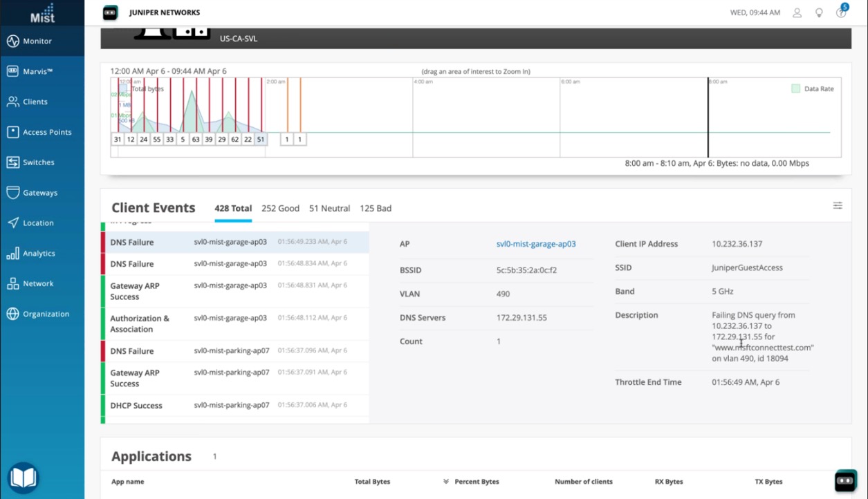This screenshot has width=868, height=499.
Task: Switch to the 252 Good events tab
Action: pyautogui.click(x=280, y=208)
